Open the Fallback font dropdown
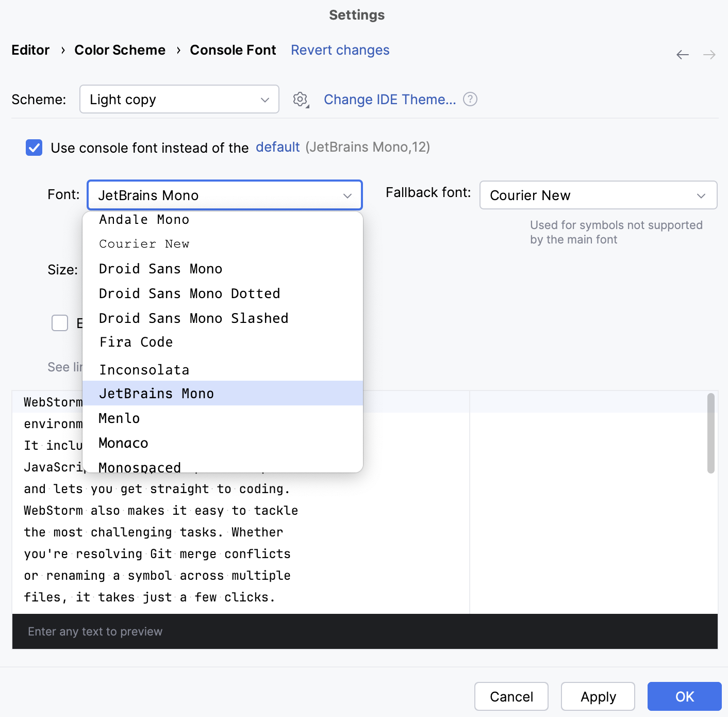 click(598, 195)
